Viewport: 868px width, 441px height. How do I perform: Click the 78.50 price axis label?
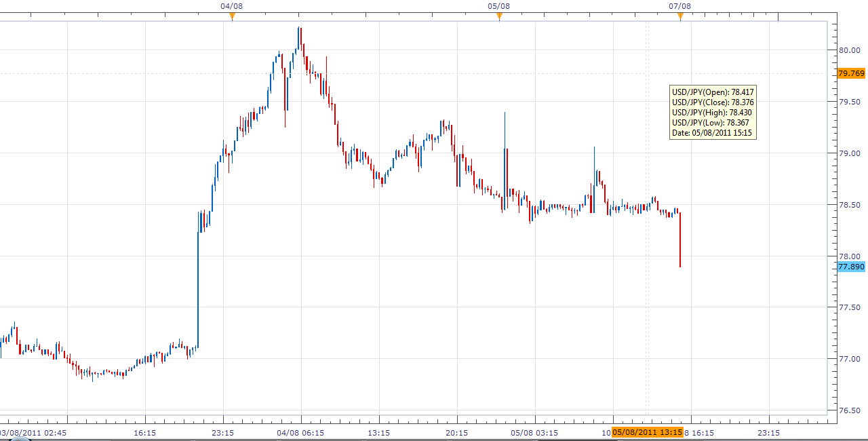point(850,205)
